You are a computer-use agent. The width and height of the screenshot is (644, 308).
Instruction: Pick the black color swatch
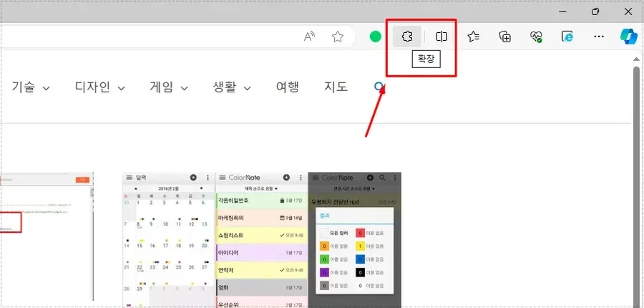(x=360, y=273)
